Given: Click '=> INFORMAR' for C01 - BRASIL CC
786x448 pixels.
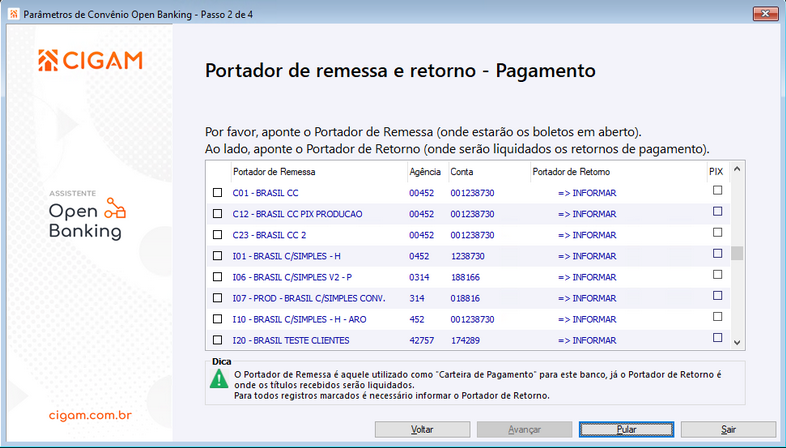Looking at the screenshot, I should [x=587, y=193].
